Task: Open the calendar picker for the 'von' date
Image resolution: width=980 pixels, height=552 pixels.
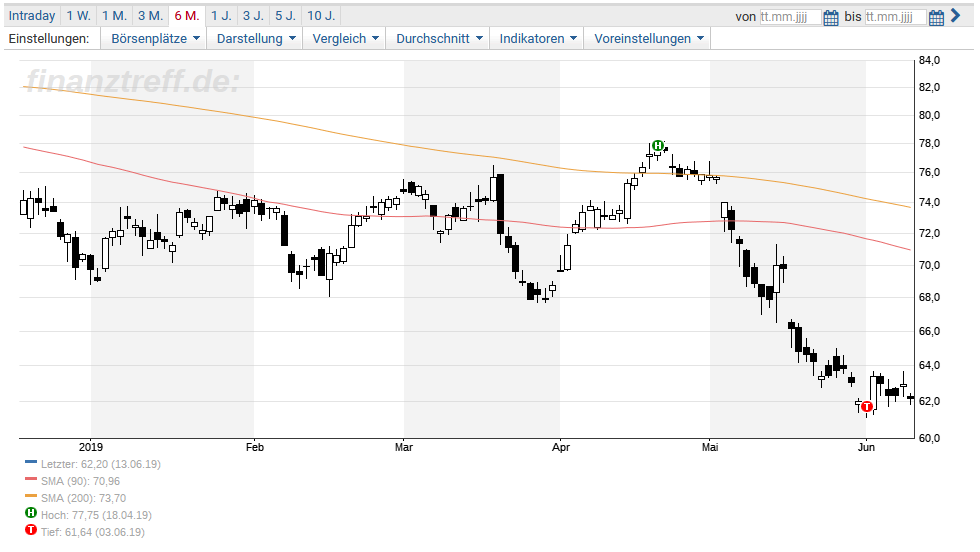Action: click(831, 17)
